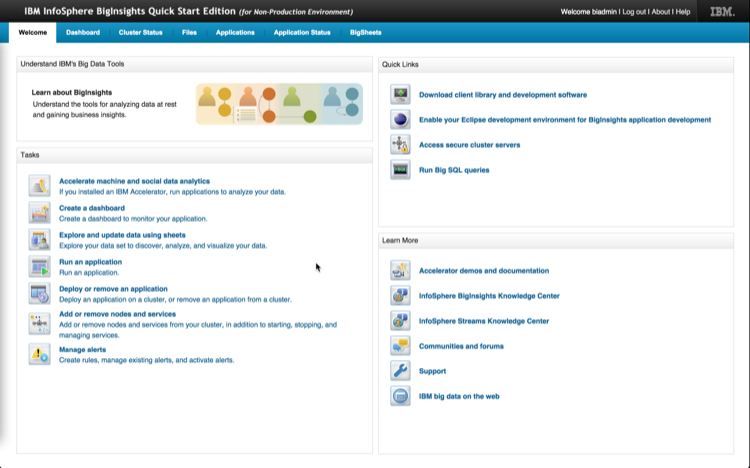Click the Learn More panel header
Viewport: 750px width, 468px height.
pos(556,240)
